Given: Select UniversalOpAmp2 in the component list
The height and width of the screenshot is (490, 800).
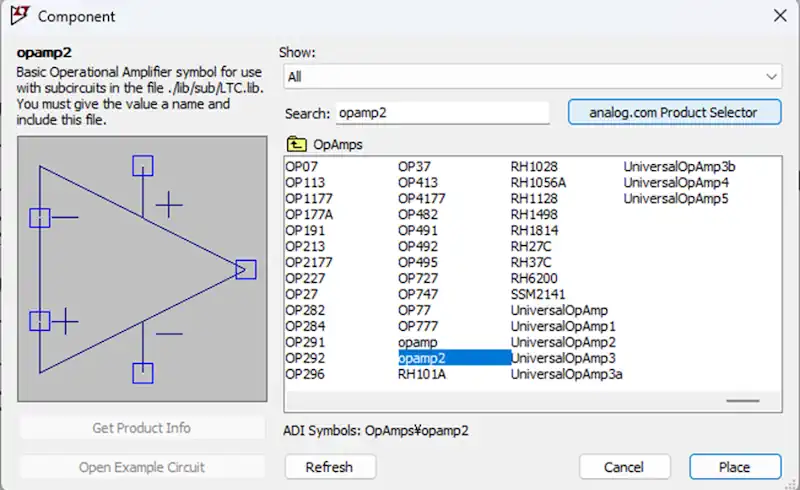Looking at the screenshot, I should (563, 342).
